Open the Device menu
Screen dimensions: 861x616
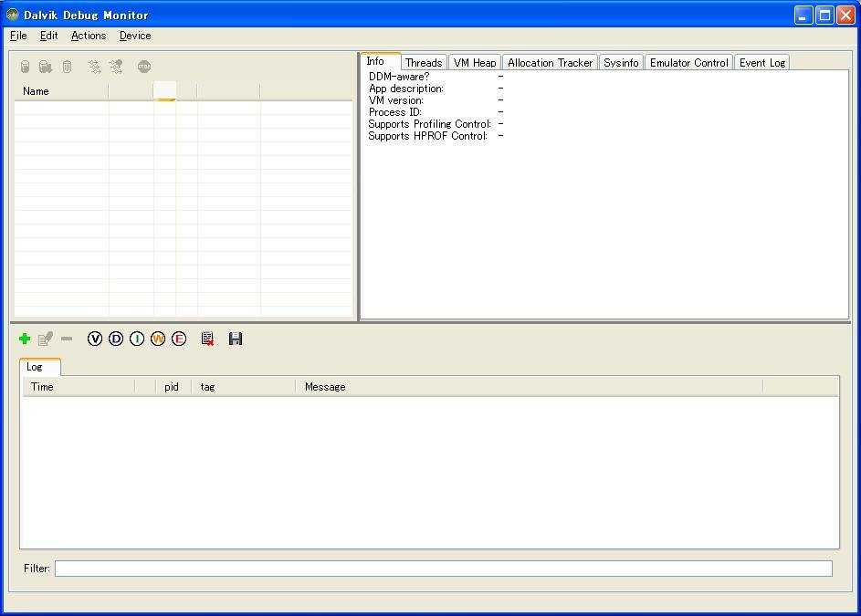coord(135,36)
